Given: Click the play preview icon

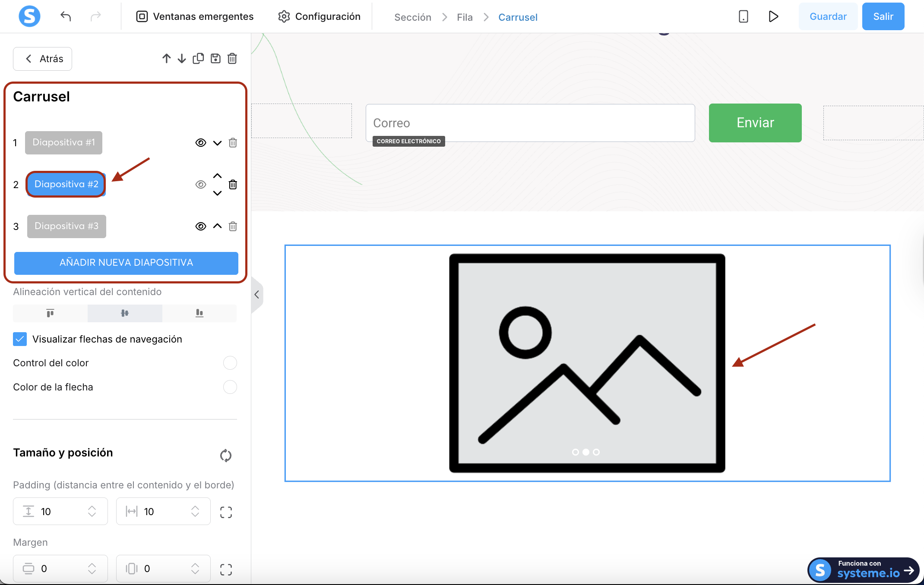Looking at the screenshot, I should point(773,16).
